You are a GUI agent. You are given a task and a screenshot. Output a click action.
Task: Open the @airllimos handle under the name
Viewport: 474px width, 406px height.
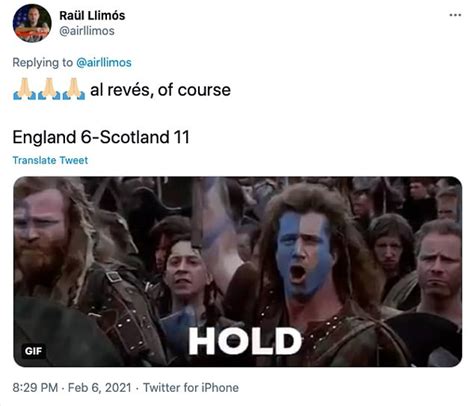[x=87, y=31]
